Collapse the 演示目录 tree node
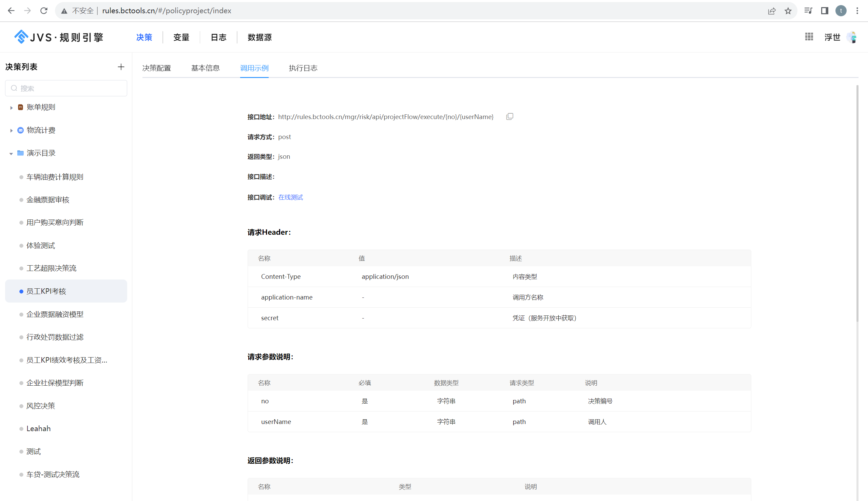The image size is (868, 501). click(x=11, y=153)
